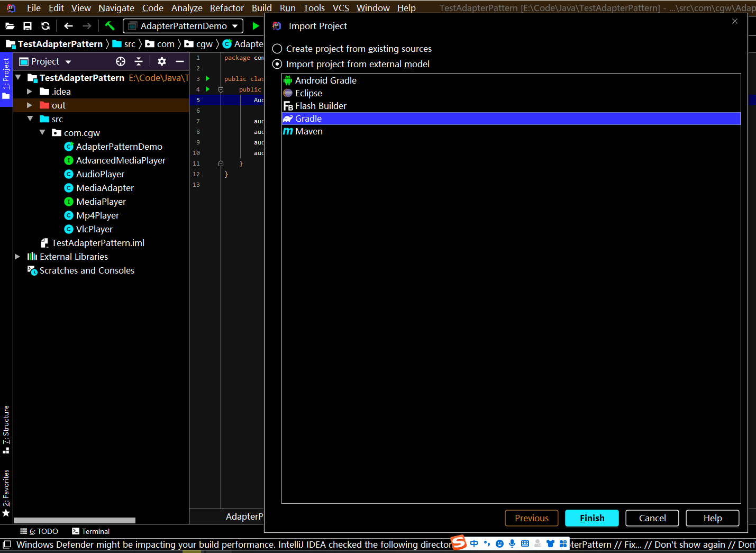Expand the out folder
Viewport: 756px width, 553px height.
point(30,105)
